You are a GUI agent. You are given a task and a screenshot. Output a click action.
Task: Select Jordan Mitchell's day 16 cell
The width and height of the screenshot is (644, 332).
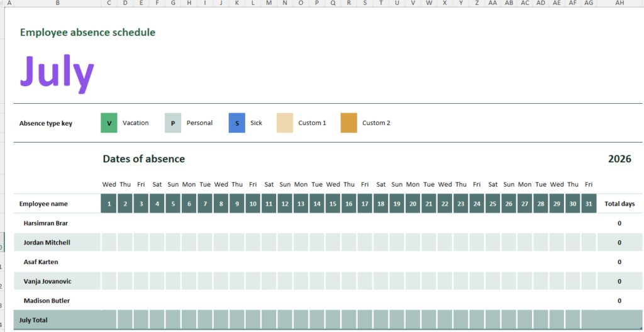(x=349, y=243)
